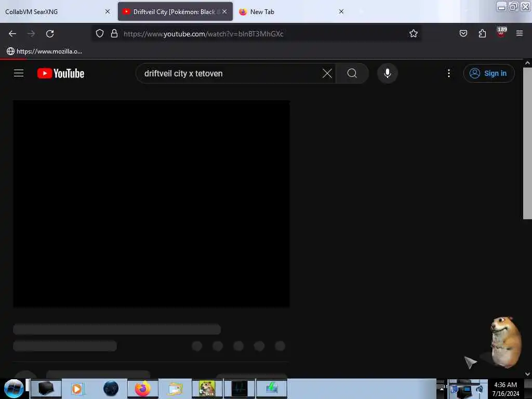Switch to Firefox in taskbar
Screen dimensions: 532x399
point(142,389)
